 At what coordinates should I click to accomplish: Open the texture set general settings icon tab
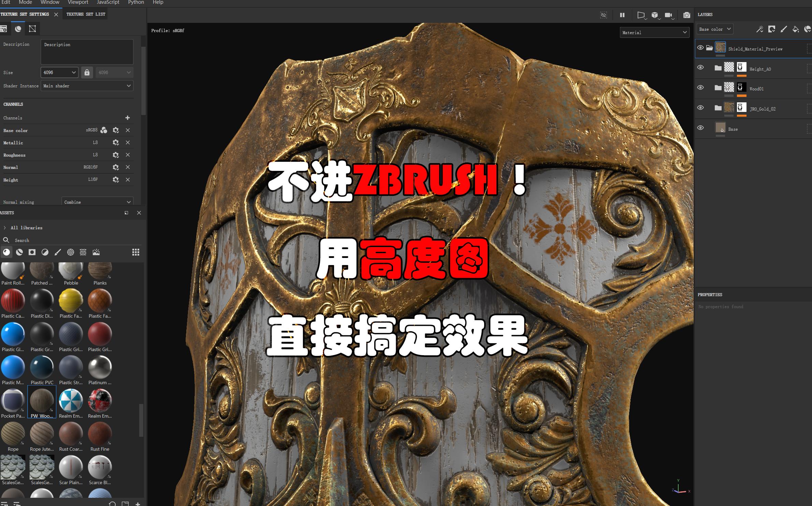pos(3,29)
